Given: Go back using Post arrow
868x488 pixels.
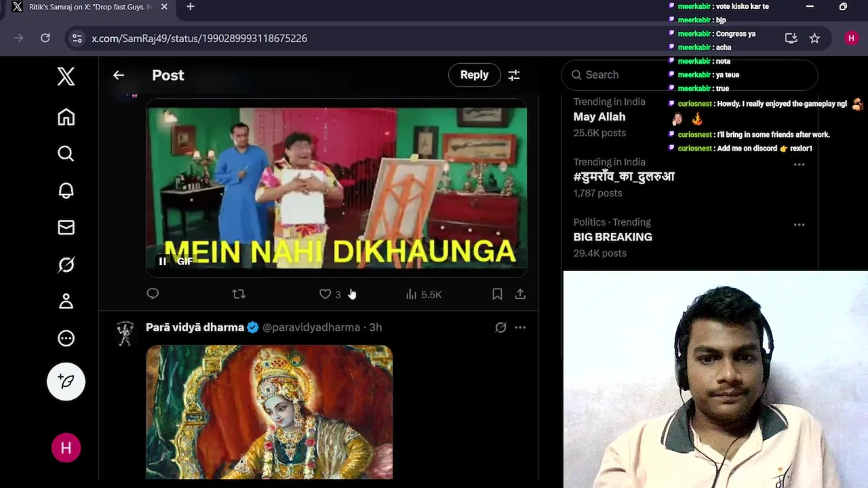Looking at the screenshot, I should (119, 75).
